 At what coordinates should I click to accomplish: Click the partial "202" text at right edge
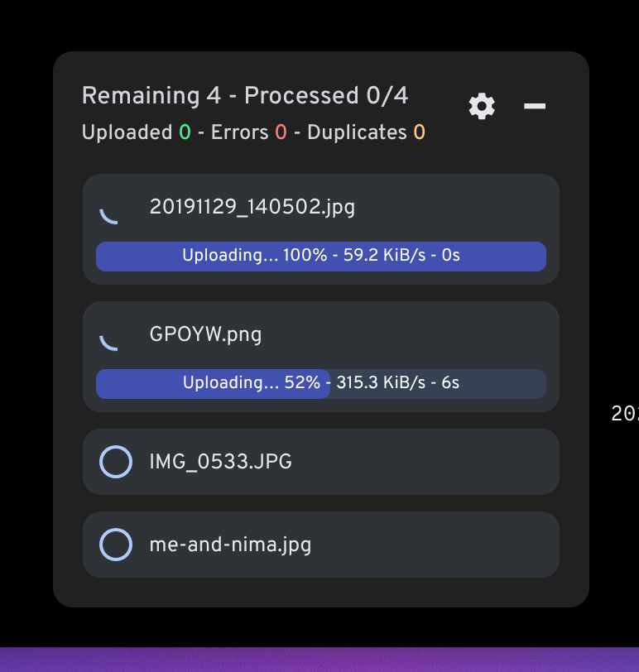pyautogui.click(x=625, y=414)
